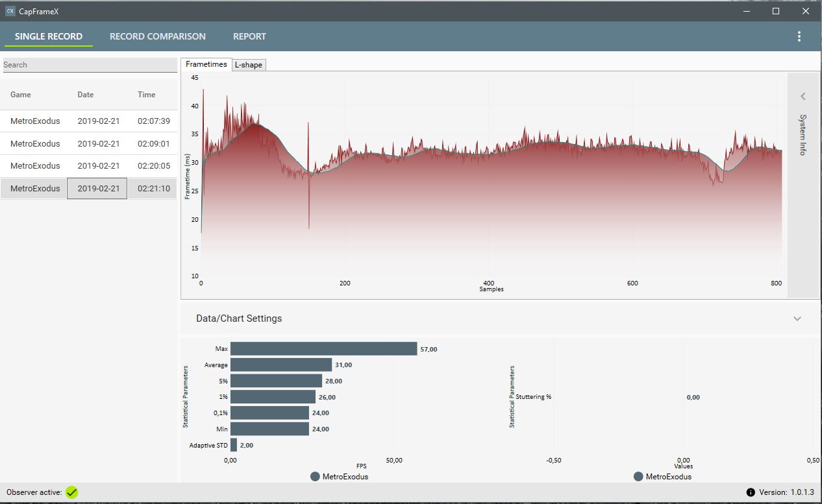Select the MetroExodus record at 02:20:05
This screenshot has height=504, width=822.
(88, 166)
